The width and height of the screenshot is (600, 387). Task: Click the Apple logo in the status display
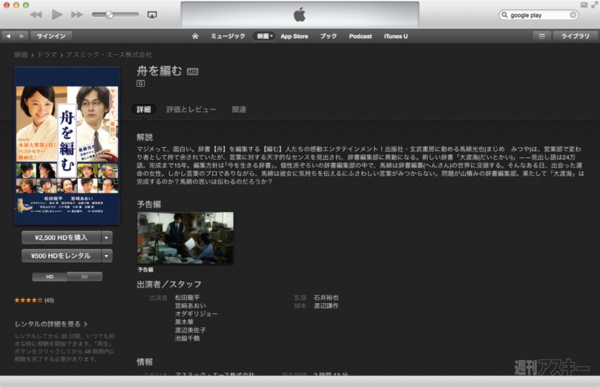[300, 15]
